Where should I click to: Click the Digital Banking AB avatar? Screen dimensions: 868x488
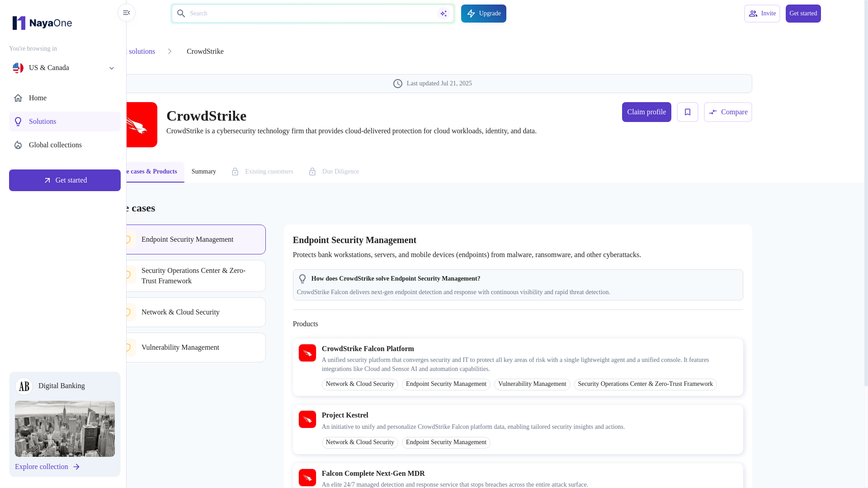pyautogui.click(x=24, y=386)
